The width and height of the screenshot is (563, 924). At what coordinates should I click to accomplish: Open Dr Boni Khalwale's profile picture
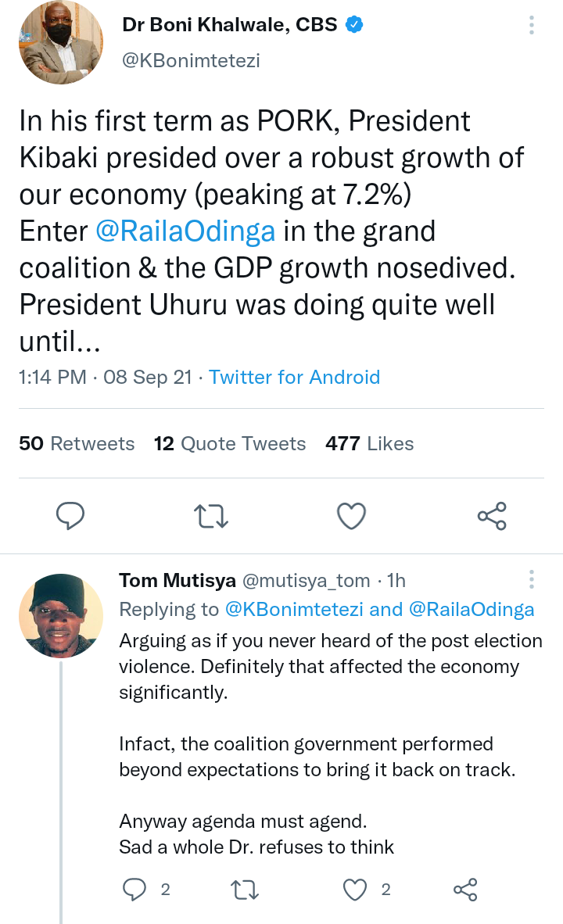60,42
